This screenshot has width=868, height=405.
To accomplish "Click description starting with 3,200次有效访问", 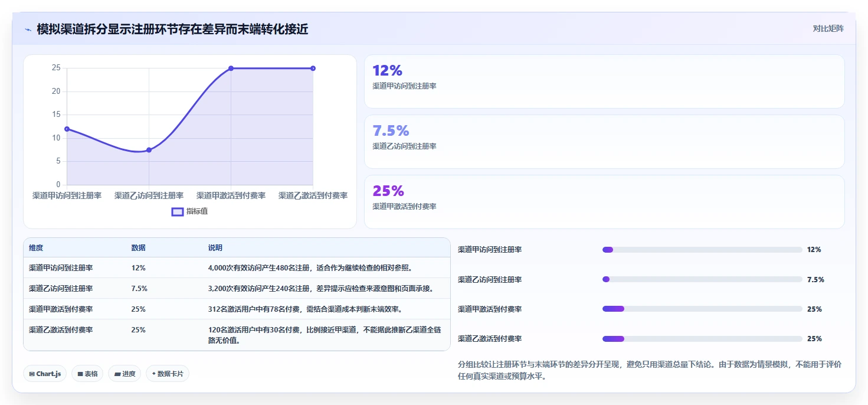I will pos(321,289).
